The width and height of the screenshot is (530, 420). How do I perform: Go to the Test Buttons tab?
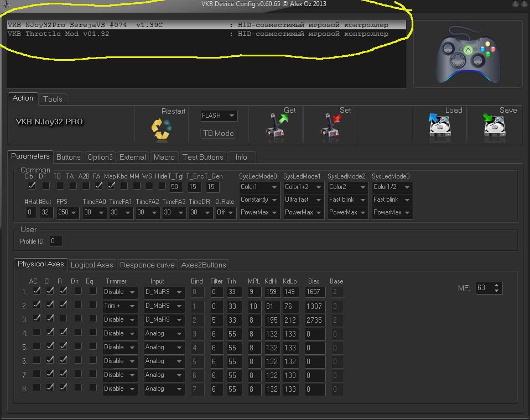[x=203, y=157]
